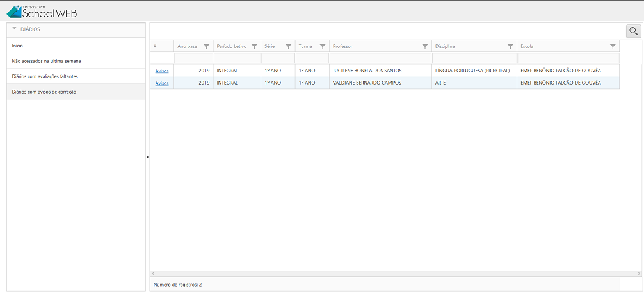Click the magnifier search button
This screenshot has width=644, height=293.
click(x=633, y=31)
